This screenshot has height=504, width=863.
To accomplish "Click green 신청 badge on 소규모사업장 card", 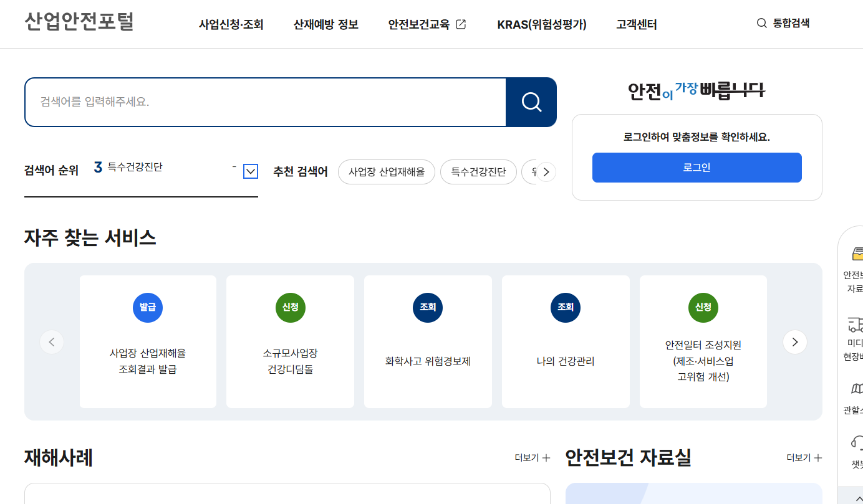I will [x=290, y=307].
